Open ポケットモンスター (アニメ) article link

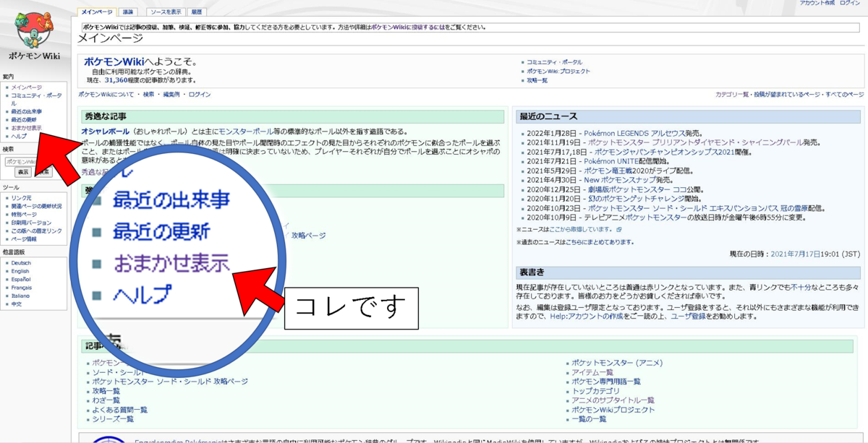click(x=617, y=363)
